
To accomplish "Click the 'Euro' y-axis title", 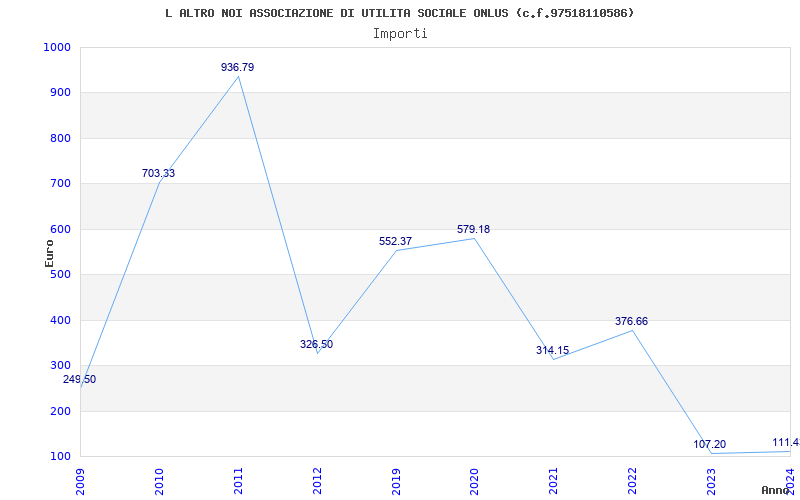I will pyautogui.click(x=49, y=253).
